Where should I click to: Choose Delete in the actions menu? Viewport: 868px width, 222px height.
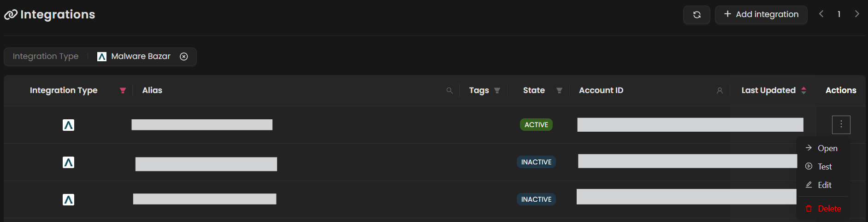829,209
